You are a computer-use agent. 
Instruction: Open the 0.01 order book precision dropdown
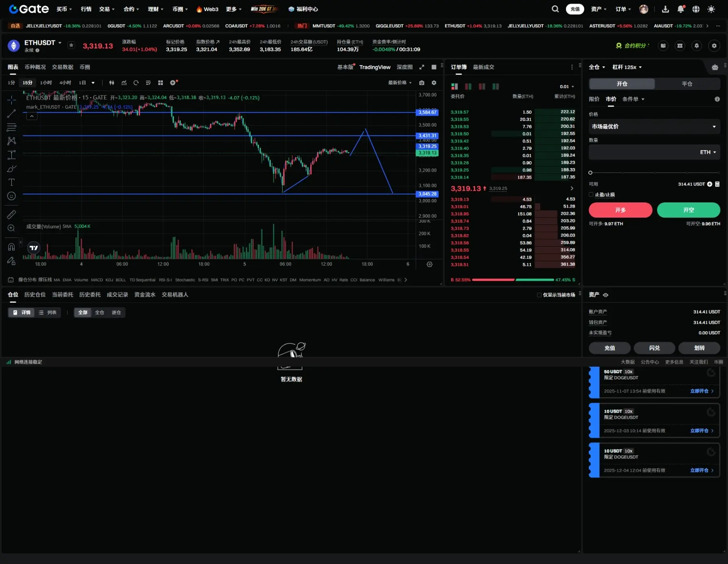coord(567,87)
